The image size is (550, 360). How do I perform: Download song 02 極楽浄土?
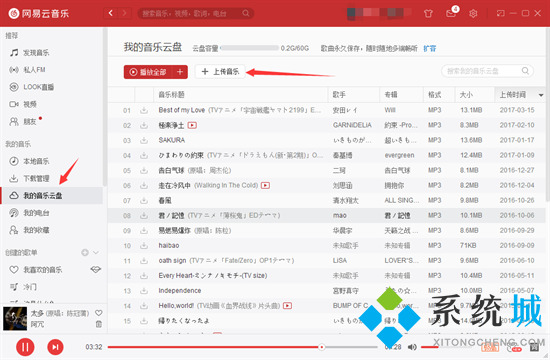144,125
